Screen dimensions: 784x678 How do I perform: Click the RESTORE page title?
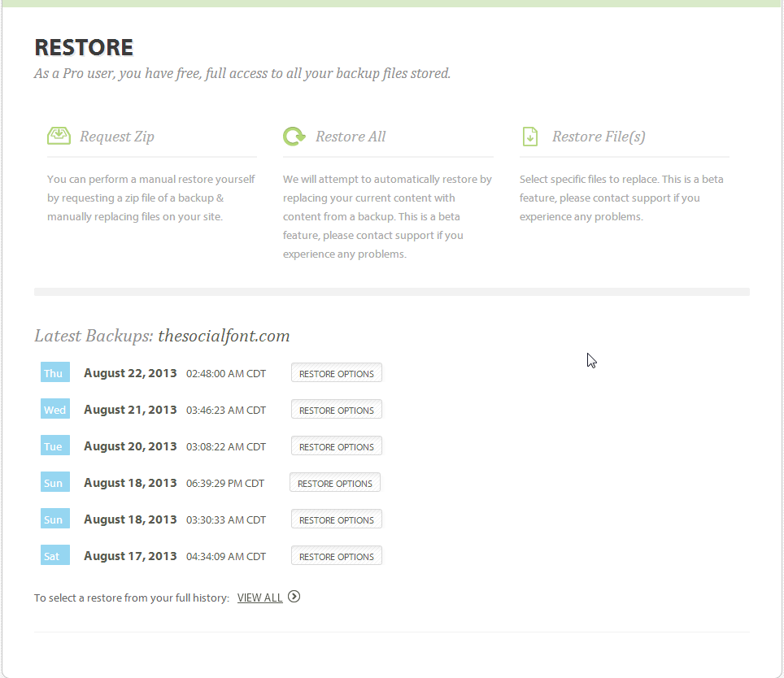pos(84,47)
